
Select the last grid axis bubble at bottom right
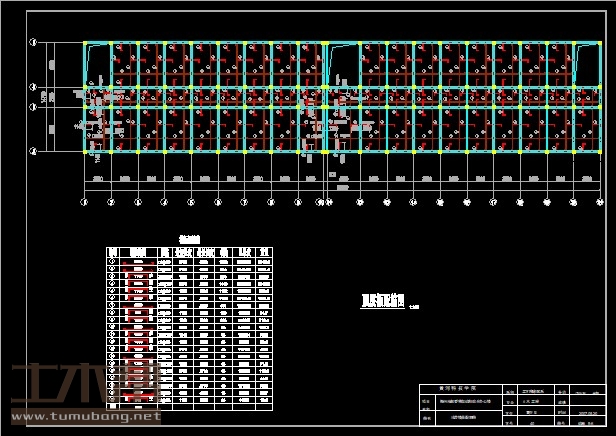(x=599, y=202)
